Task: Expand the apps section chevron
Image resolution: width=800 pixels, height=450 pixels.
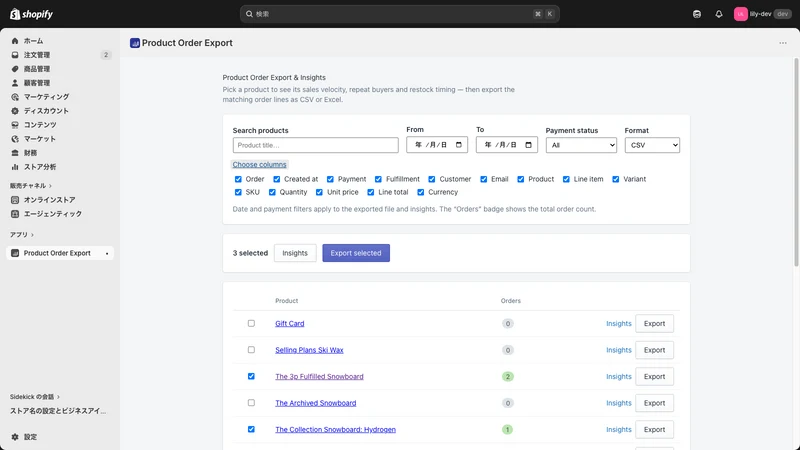Action: click(33, 235)
